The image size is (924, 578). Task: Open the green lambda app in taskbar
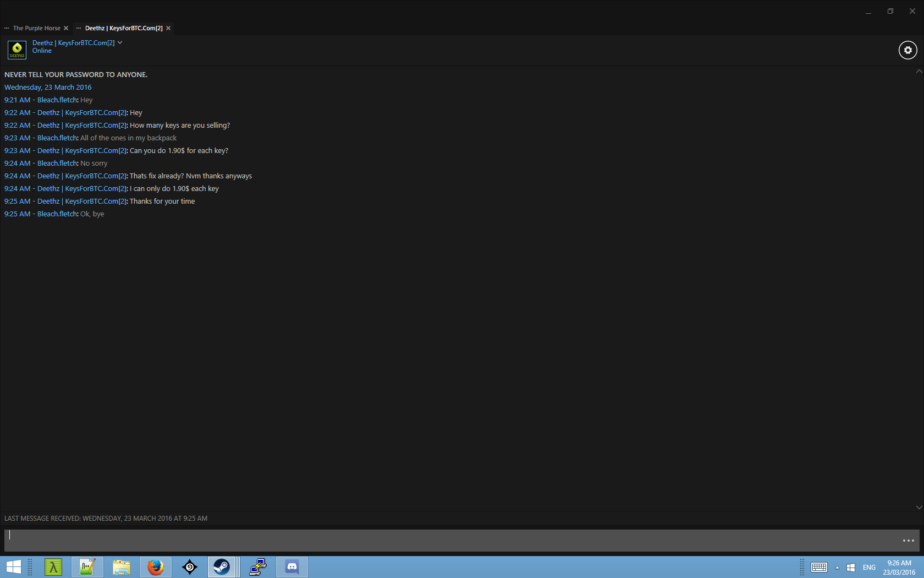point(53,567)
